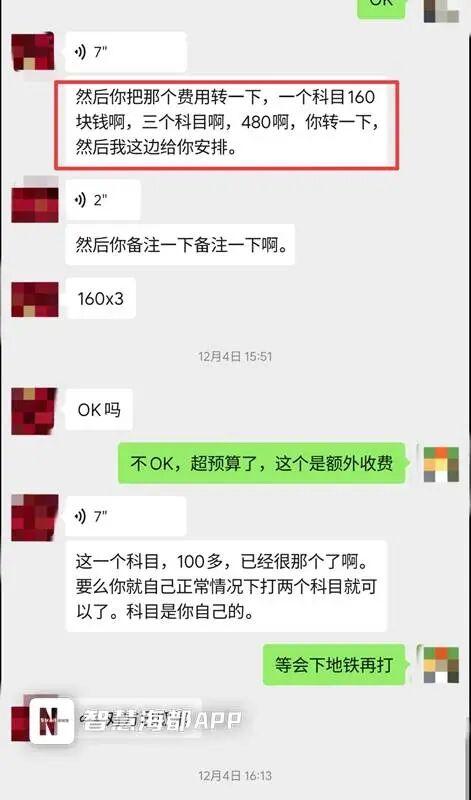Tap the green '等会下地铁再打' message bubble
This screenshot has height=800, width=471.
coord(334,665)
